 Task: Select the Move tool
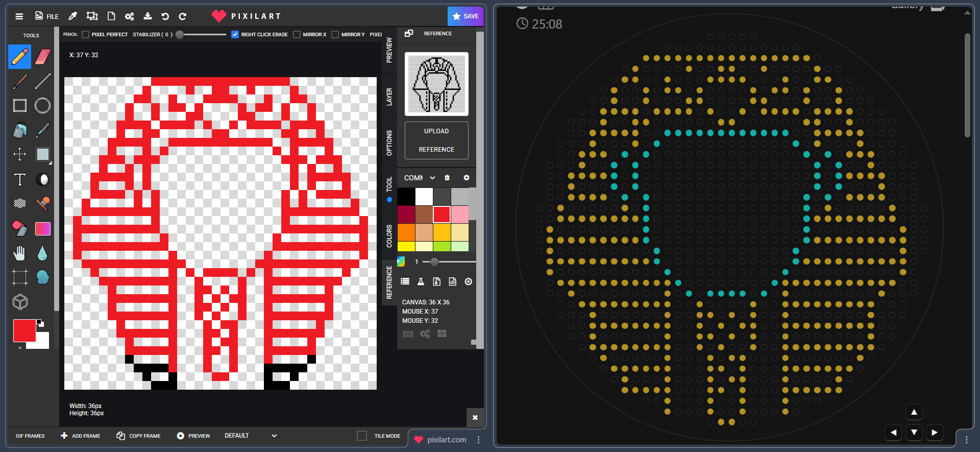(x=20, y=154)
